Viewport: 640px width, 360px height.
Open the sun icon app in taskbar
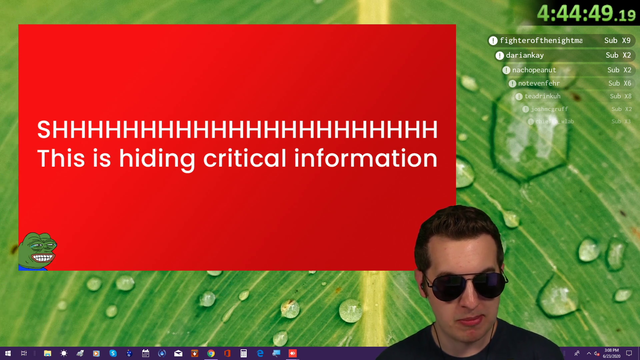64,353
